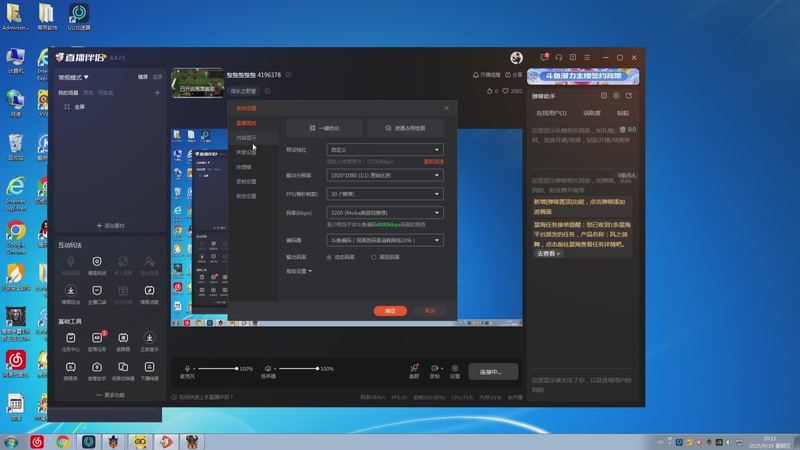The image size is (800, 450).
Task: Open the 编码器 encoder dropdown
Action: pos(385,240)
